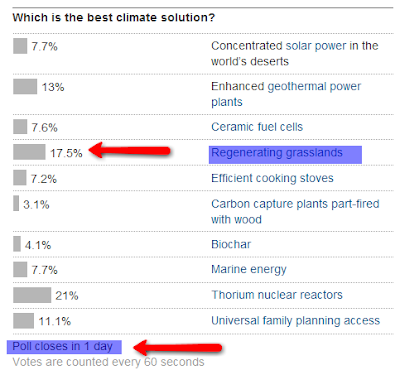Open Thorium nuclear reactors
Viewport: 400px width, 370px height.
277,295
